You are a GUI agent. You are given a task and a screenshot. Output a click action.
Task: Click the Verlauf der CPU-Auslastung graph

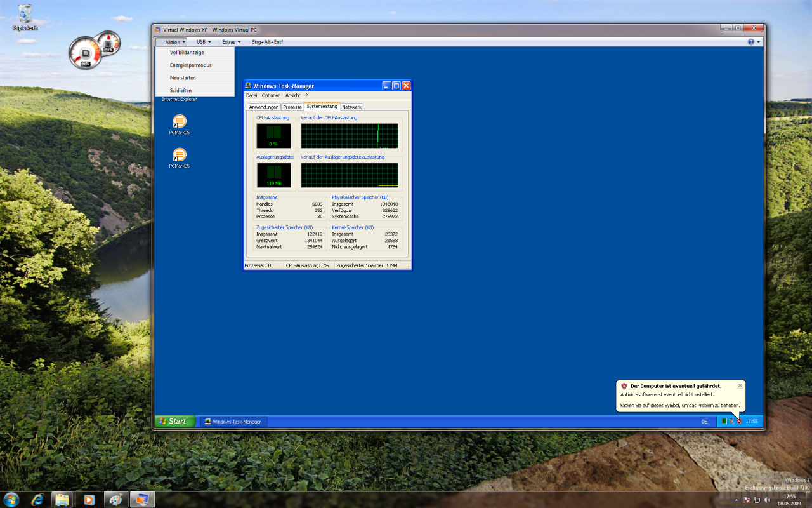(x=350, y=136)
